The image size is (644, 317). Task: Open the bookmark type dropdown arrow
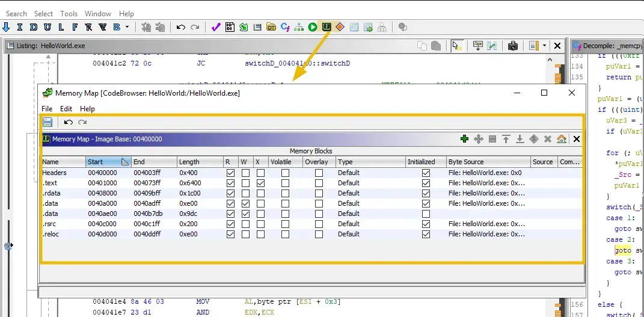[x=127, y=27]
